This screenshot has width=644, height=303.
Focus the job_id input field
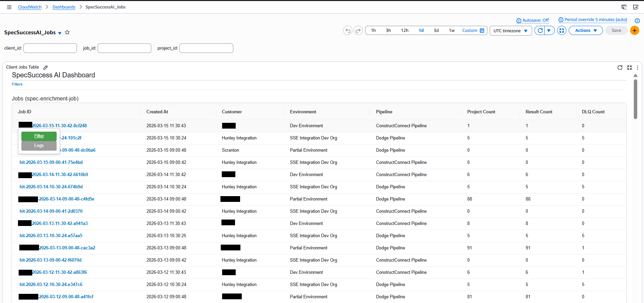click(124, 48)
